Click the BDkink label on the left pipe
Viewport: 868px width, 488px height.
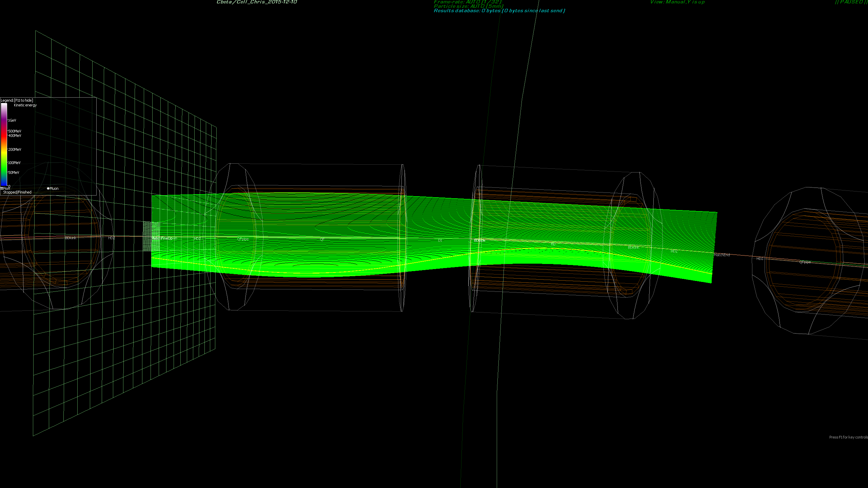pos(71,238)
